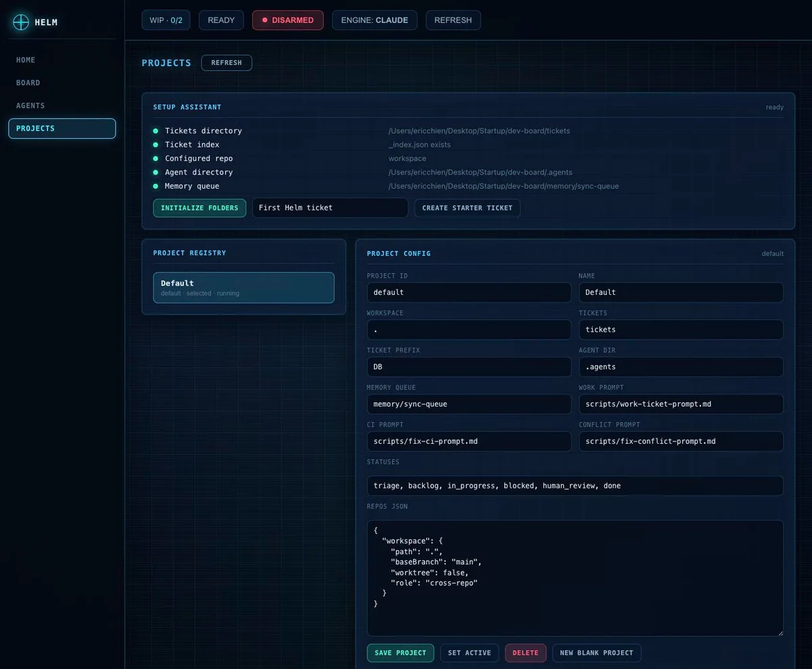Click the Agent Dir field
The width and height of the screenshot is (812, 669).
click(x=681, y=367)
